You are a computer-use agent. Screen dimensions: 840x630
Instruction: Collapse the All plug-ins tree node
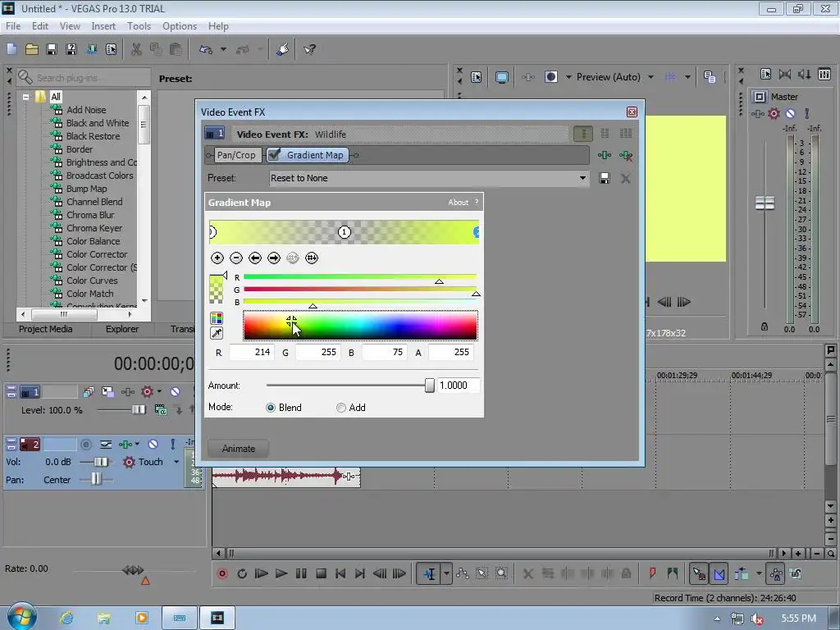tap(25, 97)
